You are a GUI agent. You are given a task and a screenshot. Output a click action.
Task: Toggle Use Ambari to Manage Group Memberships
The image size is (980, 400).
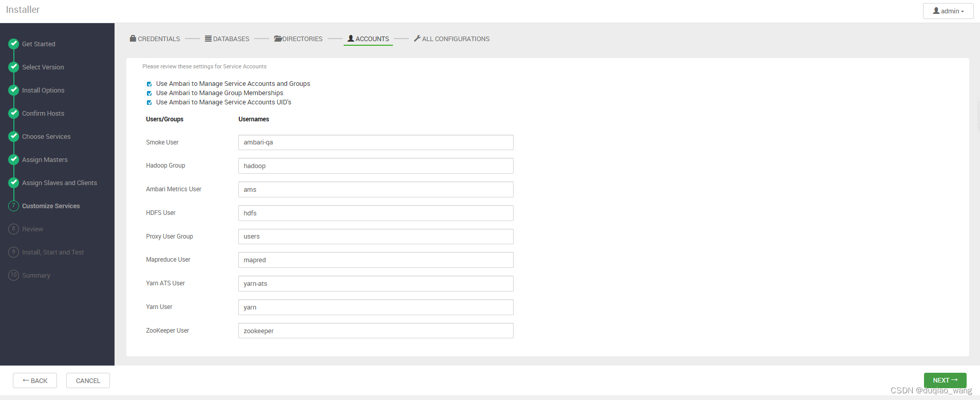pyautogui.click(x=149, y=93)
